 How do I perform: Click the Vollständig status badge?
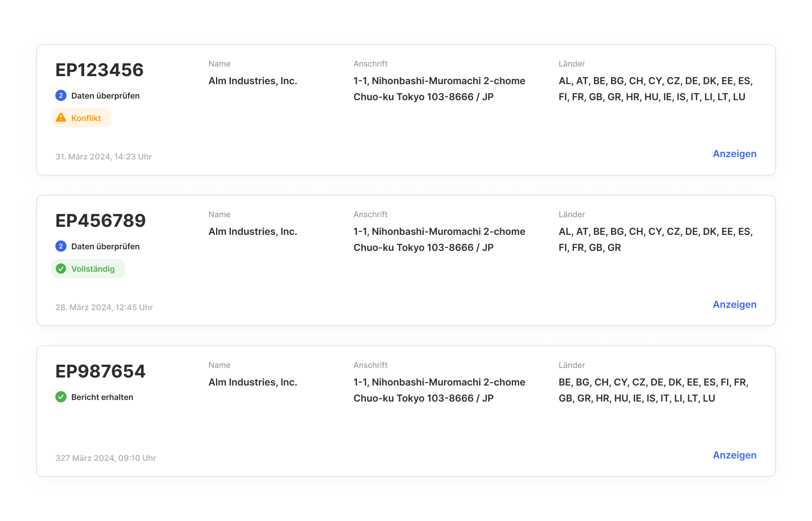[88, 269]
